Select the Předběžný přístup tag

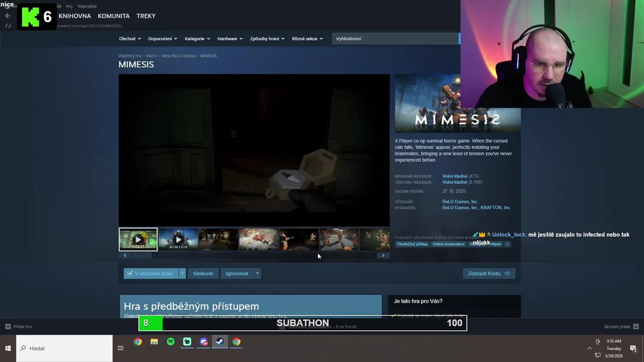coord(412,244)
